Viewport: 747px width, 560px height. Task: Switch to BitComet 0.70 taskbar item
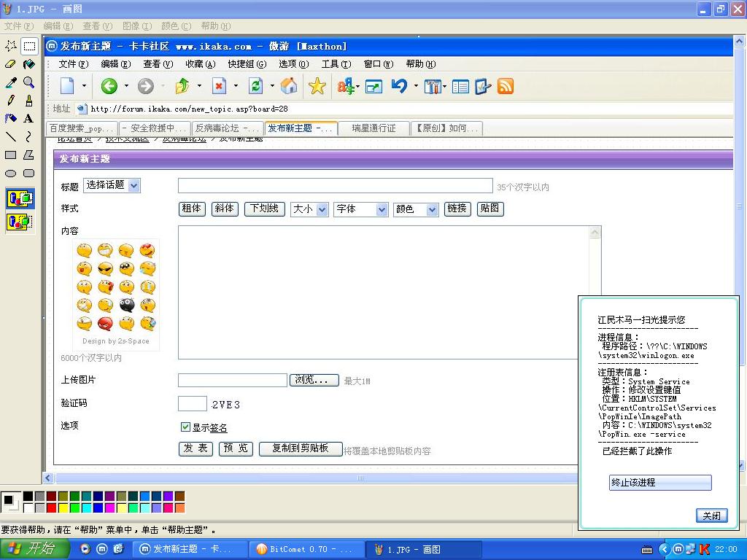pos(306,549)
